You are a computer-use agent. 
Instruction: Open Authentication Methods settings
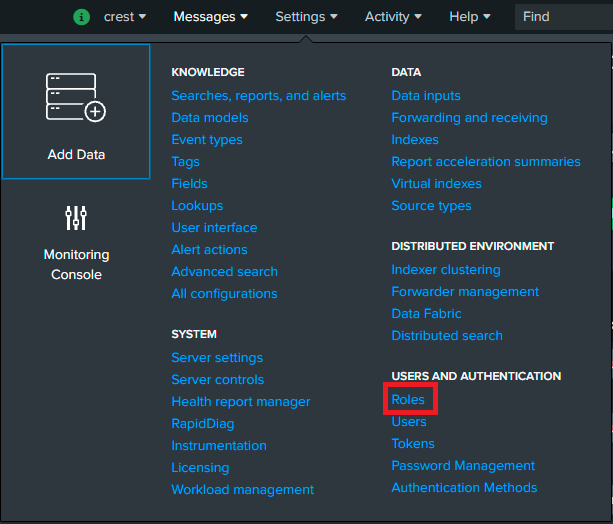tap(464, 488)
